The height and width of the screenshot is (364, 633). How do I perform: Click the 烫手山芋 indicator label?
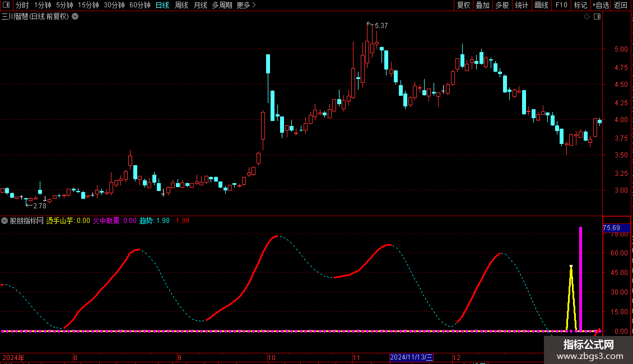tap(60, 221)
